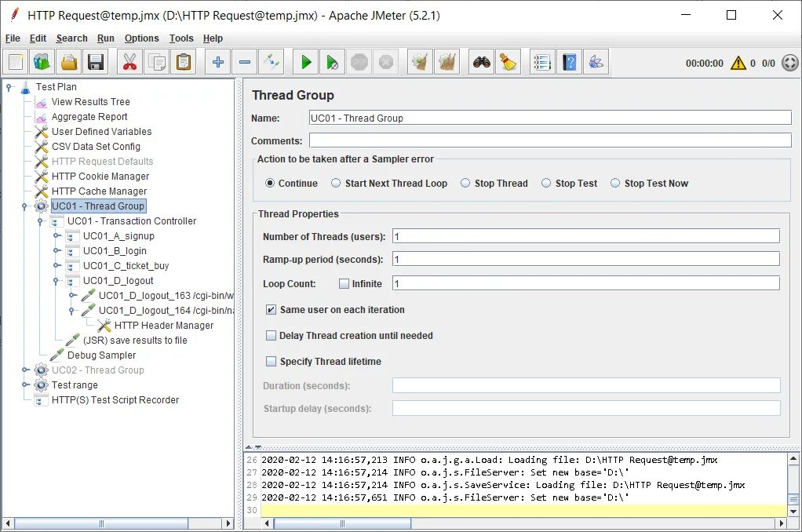Open the Edit menu
This screenshot has width=802, height=532.
click(38, 38)
